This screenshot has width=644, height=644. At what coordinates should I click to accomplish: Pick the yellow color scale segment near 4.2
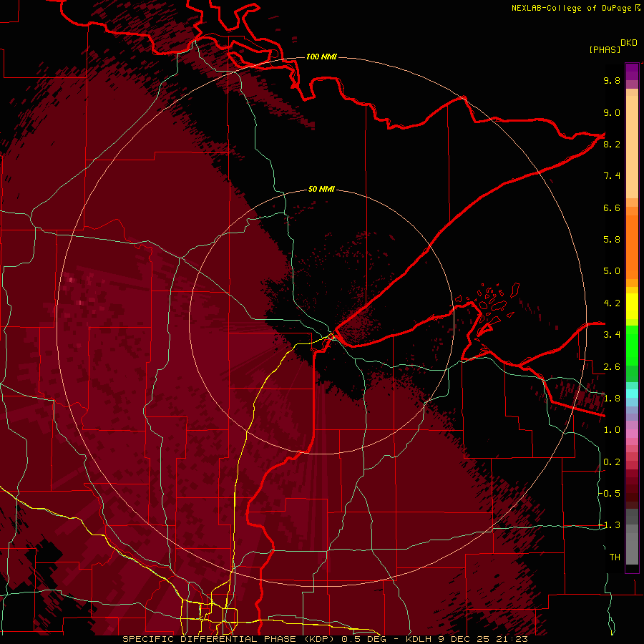coord(632,306)
